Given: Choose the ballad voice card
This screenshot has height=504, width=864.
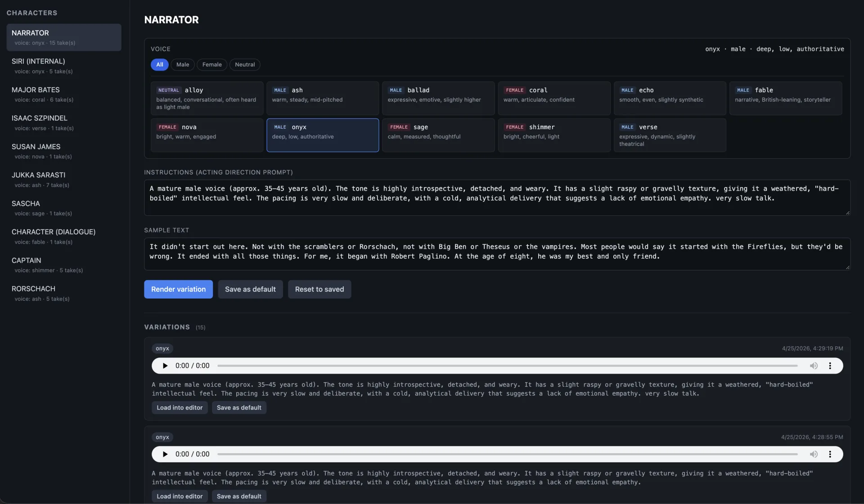Looking at the screenshot, I should (438, 98).
